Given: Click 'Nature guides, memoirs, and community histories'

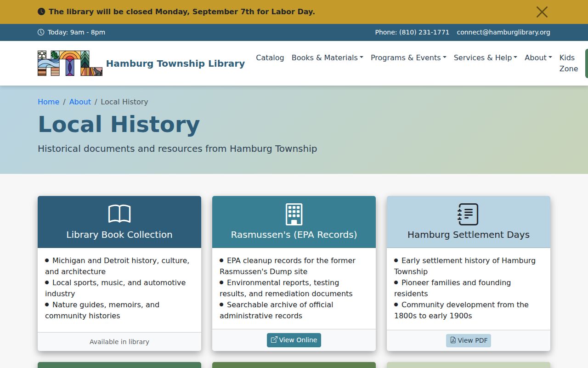Looking at the screenshot, I should click(102, 310).
